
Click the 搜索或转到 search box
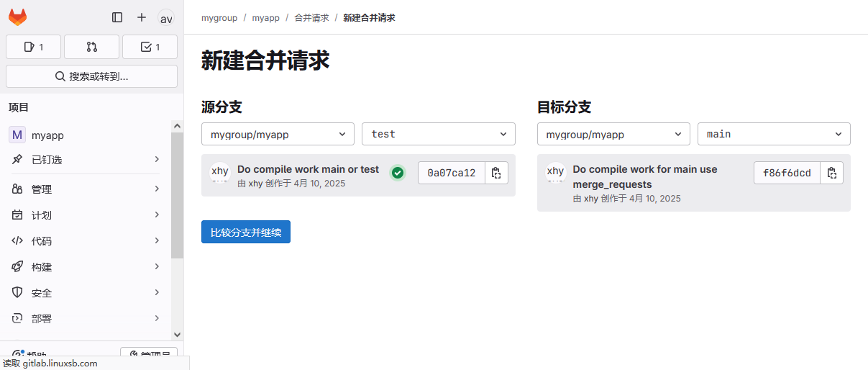click(91, 76)
